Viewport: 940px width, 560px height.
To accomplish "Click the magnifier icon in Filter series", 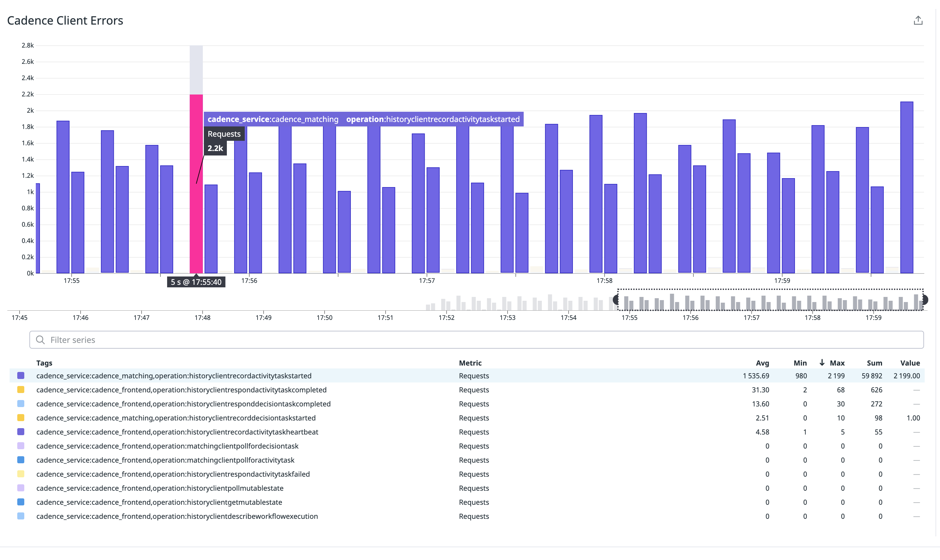I will click(x=40, y=340).
